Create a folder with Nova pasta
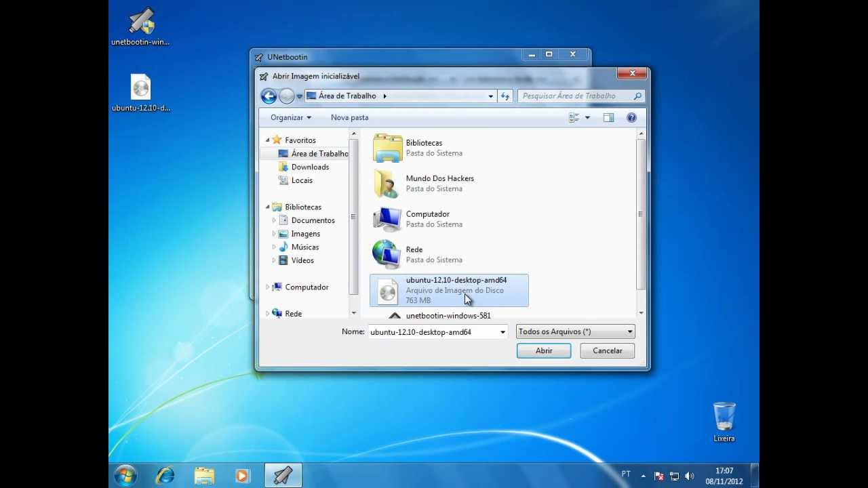 349,117
